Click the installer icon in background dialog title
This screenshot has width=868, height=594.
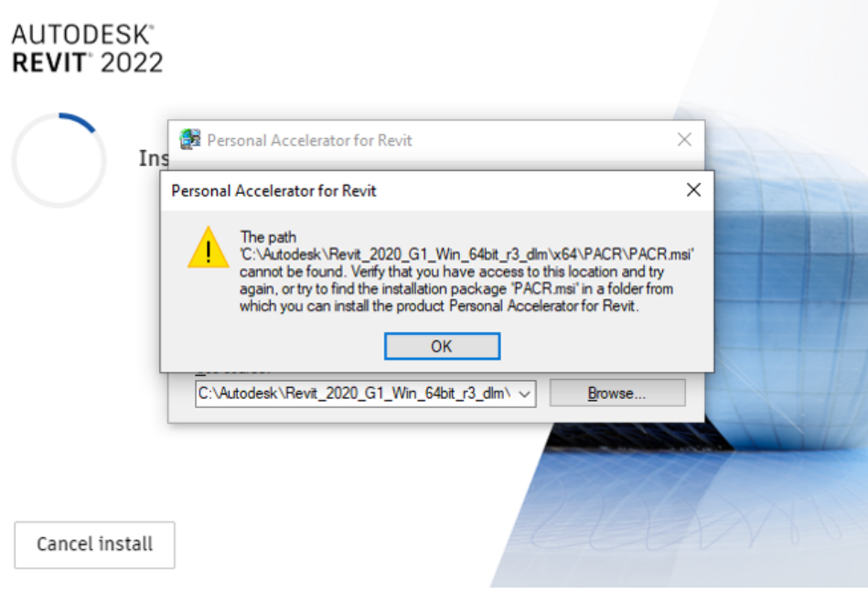pyautogui.click(x=190, y=139)
